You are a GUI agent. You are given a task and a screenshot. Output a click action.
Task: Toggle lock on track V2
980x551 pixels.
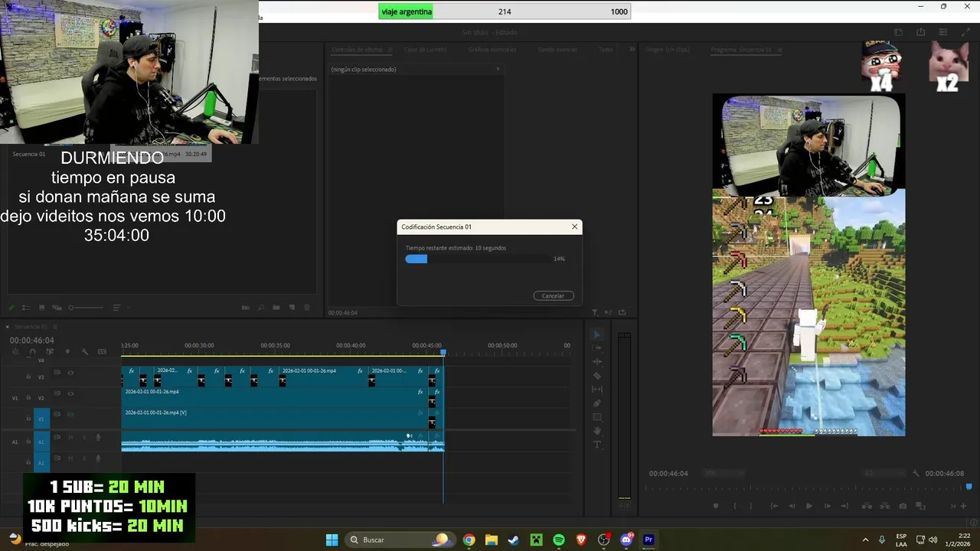tap(29, 398)
